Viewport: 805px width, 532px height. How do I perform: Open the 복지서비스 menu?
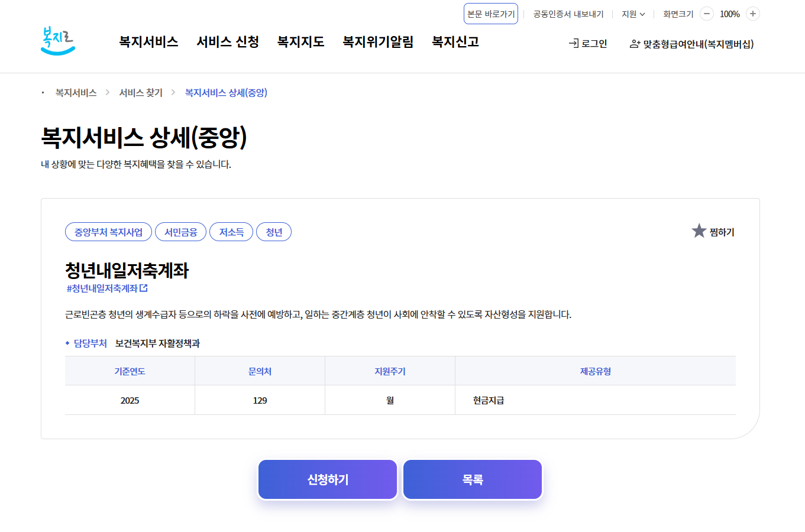coord(148,42)
